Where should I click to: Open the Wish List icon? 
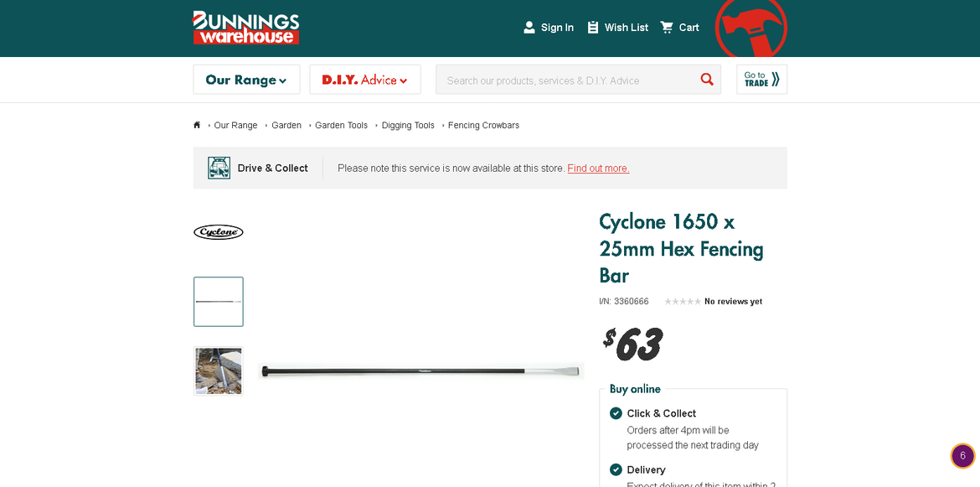593,27
